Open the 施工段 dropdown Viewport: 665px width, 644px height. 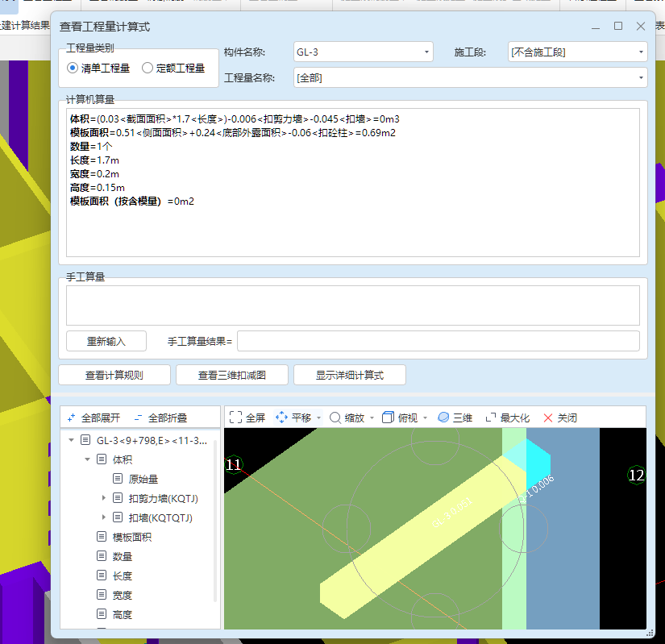coord(641,52)
